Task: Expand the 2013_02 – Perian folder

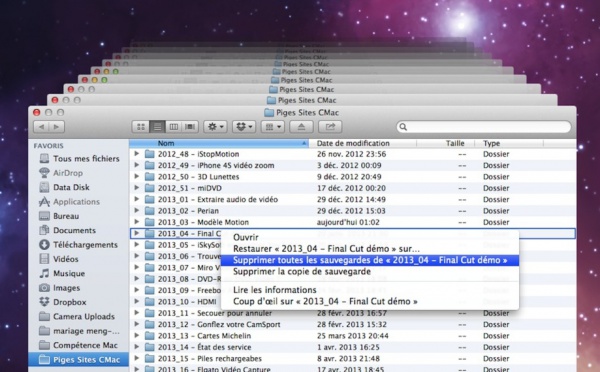Action: point(137,210)
